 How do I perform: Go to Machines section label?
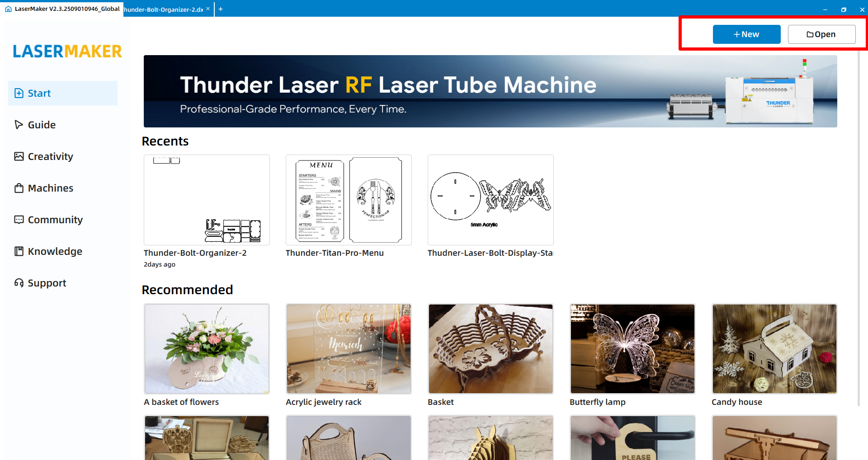pyautogui.click(x=51, y=188)
